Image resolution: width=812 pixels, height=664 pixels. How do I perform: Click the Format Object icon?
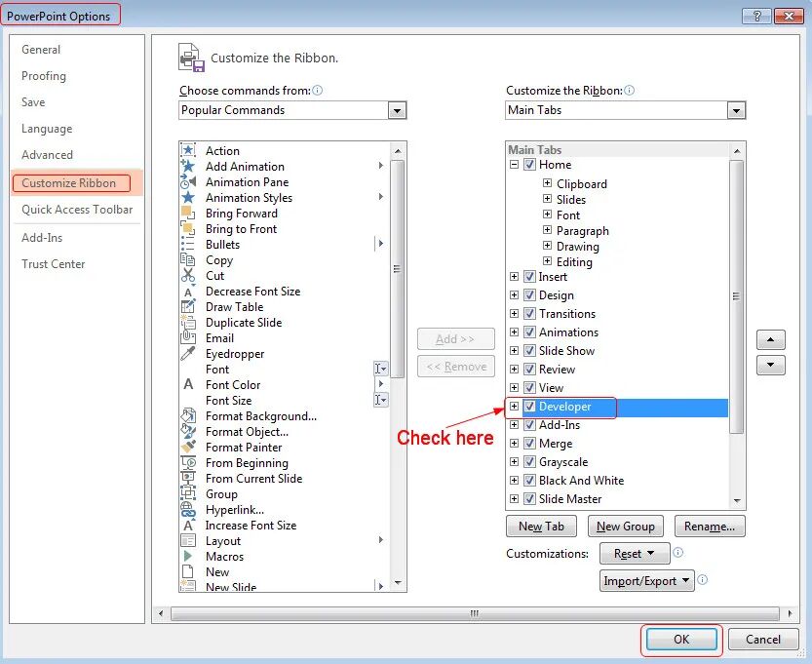point(188,431)
